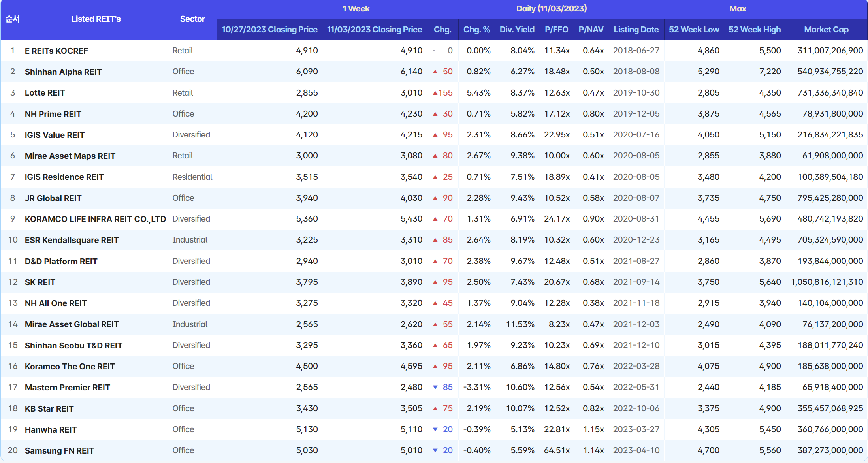The image size is (868, 463).
Task: Select the Mastern Premier REIT name
Action: (x=67, y=388)
